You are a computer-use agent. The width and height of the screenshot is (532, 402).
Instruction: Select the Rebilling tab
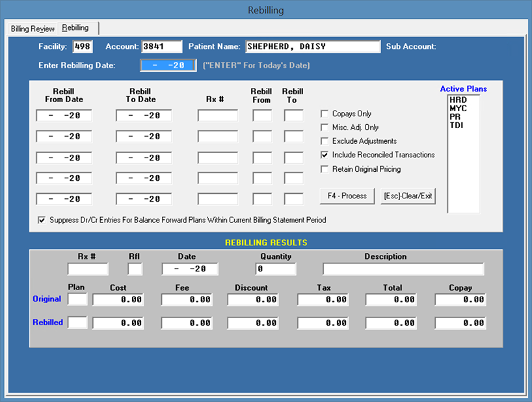(75, 28)
